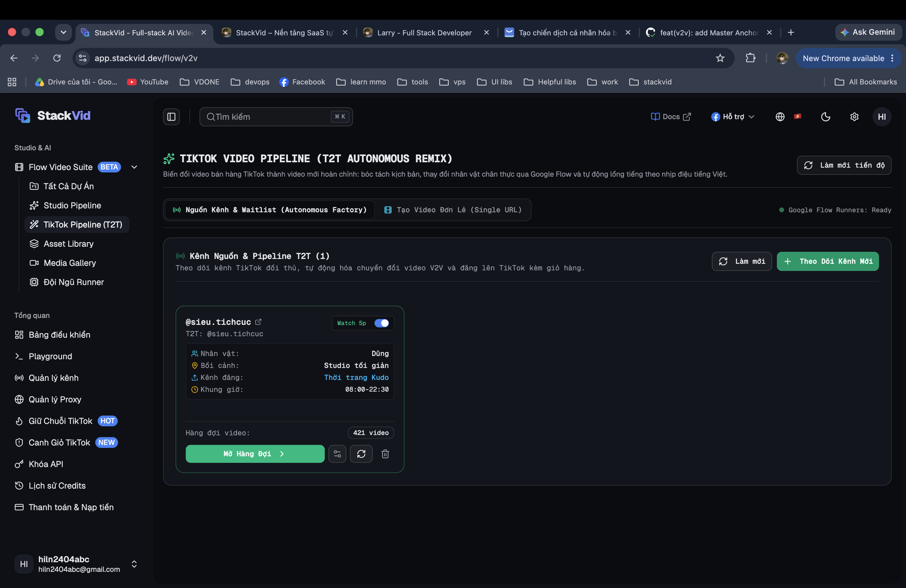Expand account switcher for hiln2404abc
Image resolution: width=906 pixels, height=588 pixels.
(134, 564)
